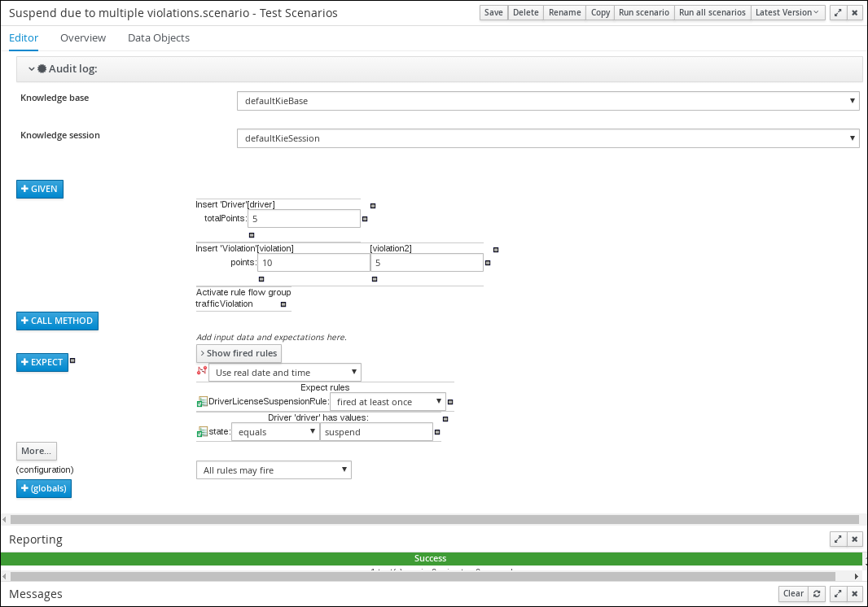The height and width of the screenshot is (607, 868).
Task: Click the small icon beside EXPECT button
Action: pos(72,360)
